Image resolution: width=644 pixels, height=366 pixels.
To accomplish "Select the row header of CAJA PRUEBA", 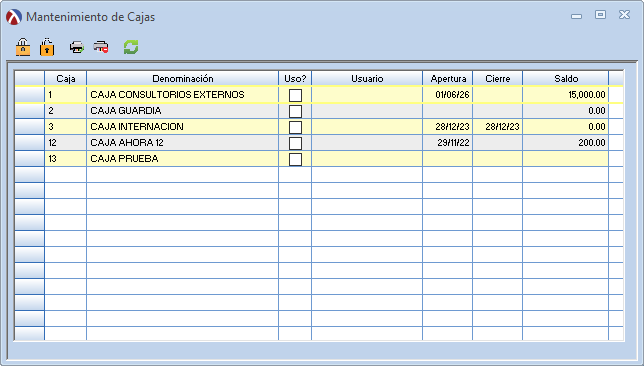I will tap(30, 159).
